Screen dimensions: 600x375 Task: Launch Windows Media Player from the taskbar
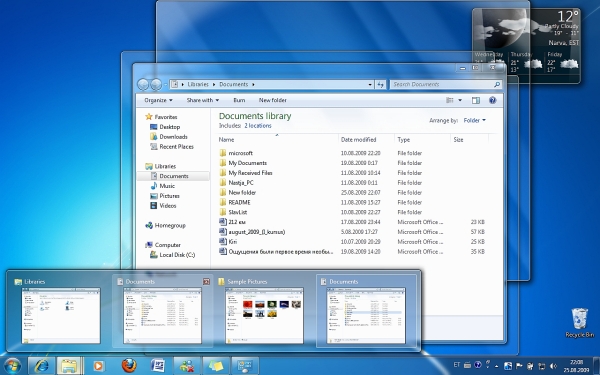[98, 366]
